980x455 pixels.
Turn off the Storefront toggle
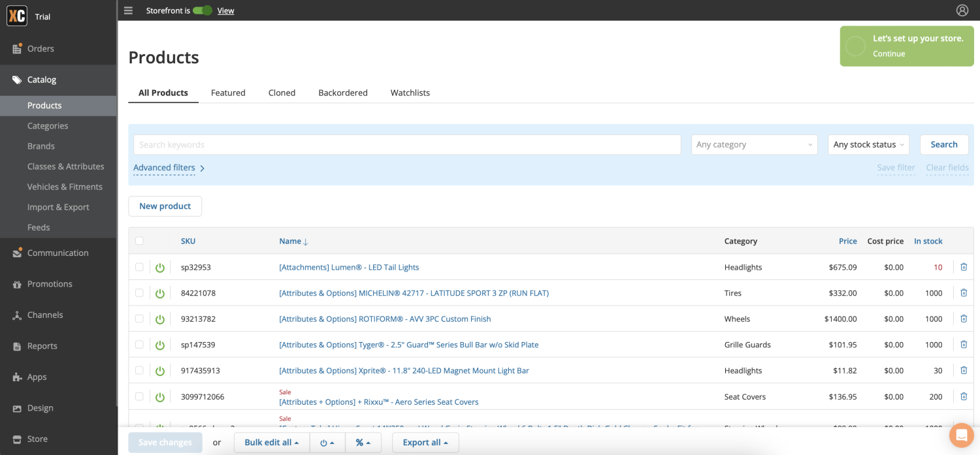pyautogui.click(x=203, y=10)
